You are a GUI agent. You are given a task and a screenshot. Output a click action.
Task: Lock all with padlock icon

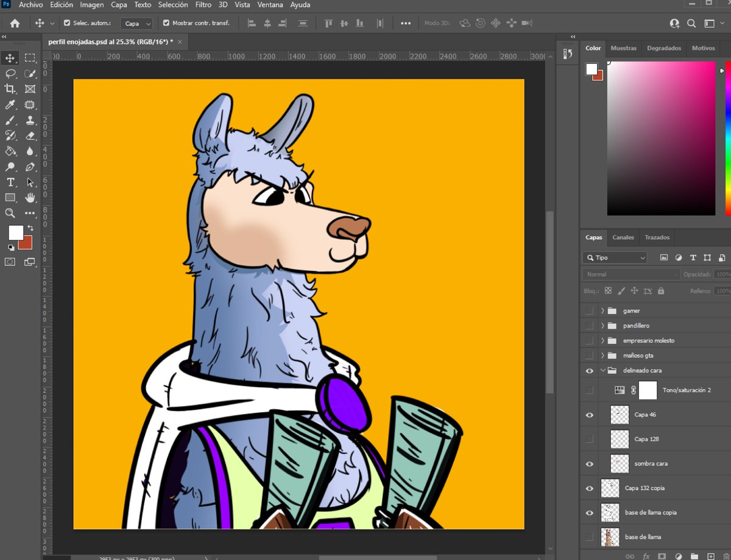click(661, 291)
